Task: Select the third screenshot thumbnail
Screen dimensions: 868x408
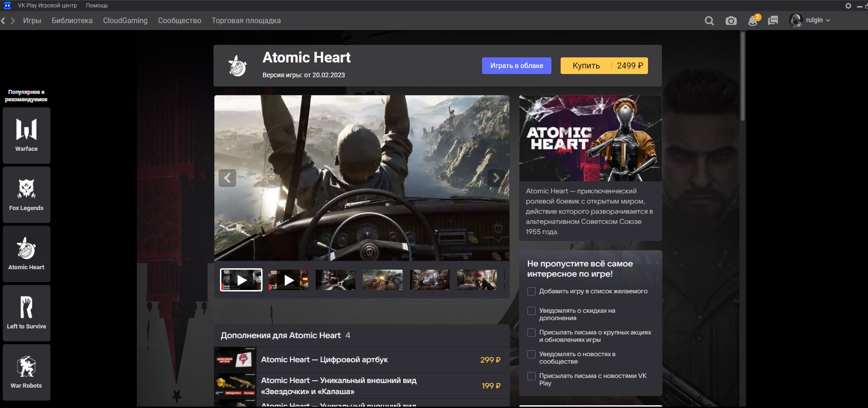Action: click(336, 280)
